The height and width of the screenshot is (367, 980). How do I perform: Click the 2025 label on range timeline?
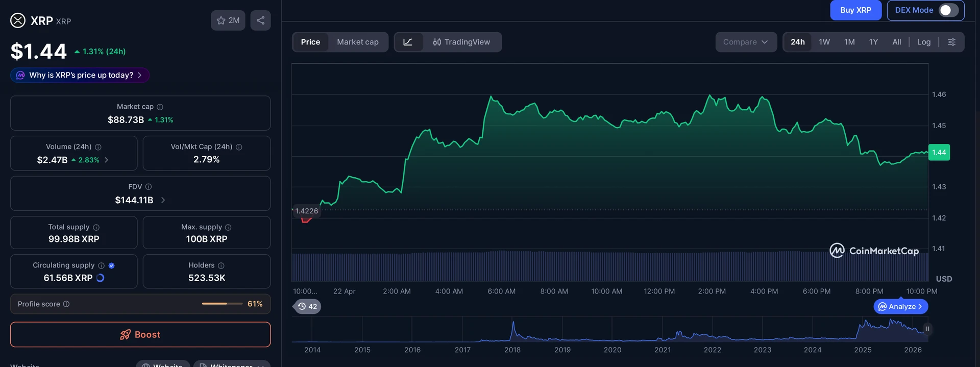[863, 350]
